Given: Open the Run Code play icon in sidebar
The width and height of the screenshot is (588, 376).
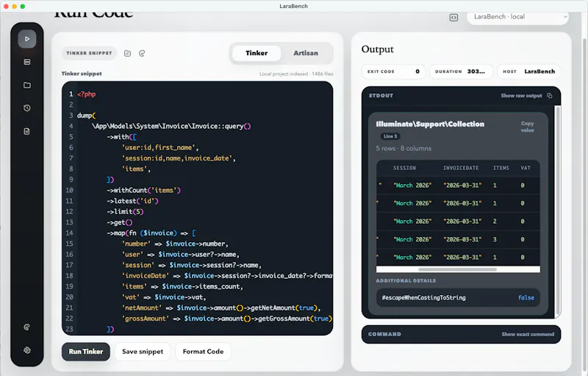Looking at the screenshot, I should [27, 39].
